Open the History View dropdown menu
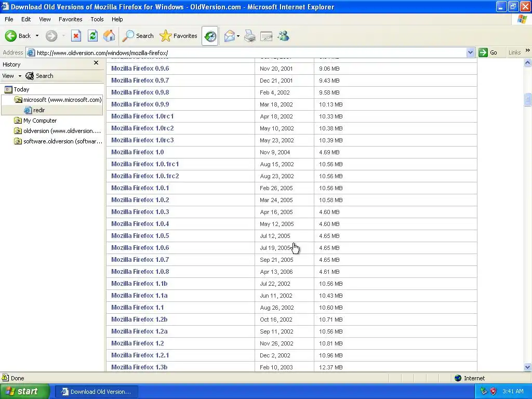 [x=11, y=76]
